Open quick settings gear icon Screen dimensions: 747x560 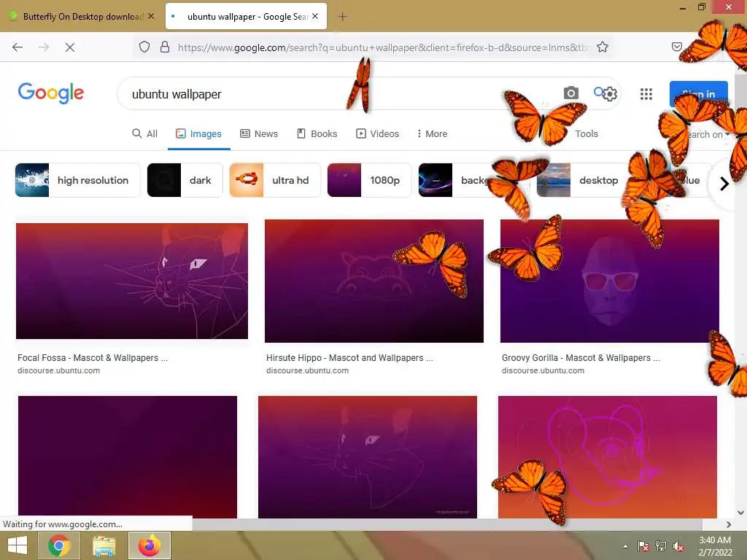610,94
